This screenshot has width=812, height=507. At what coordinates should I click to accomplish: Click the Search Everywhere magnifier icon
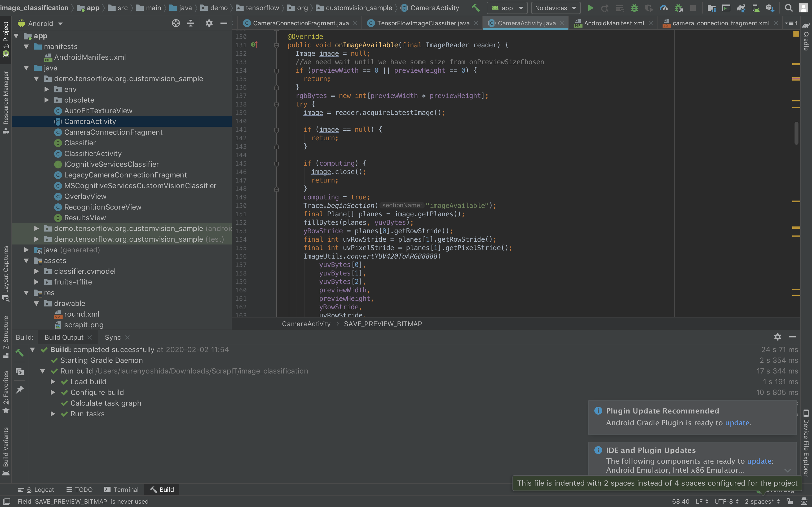[789, 8]
